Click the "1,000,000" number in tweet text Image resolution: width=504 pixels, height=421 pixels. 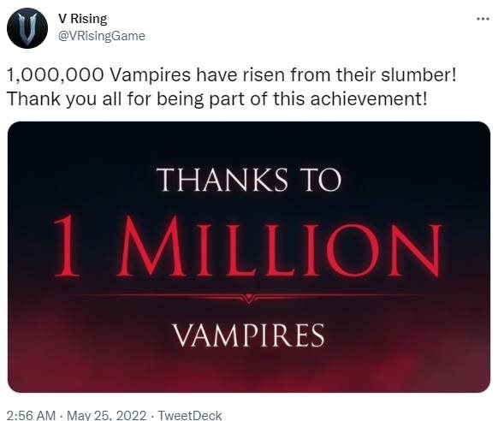click(55, 75)
